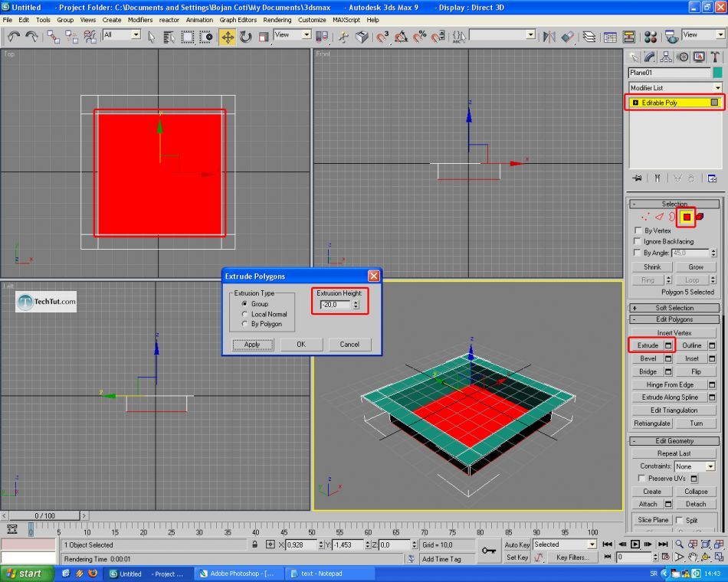Toggle the Angle Snap icon

[401, 37]
